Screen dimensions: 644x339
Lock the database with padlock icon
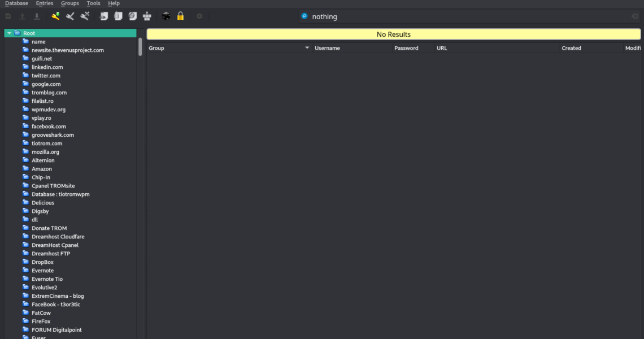[x=180, y=16]
